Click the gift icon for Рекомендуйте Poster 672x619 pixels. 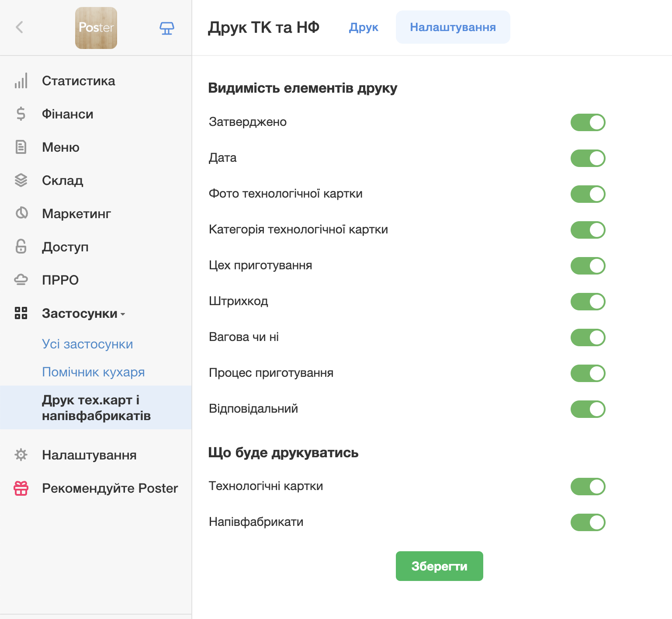coord(21,488)
